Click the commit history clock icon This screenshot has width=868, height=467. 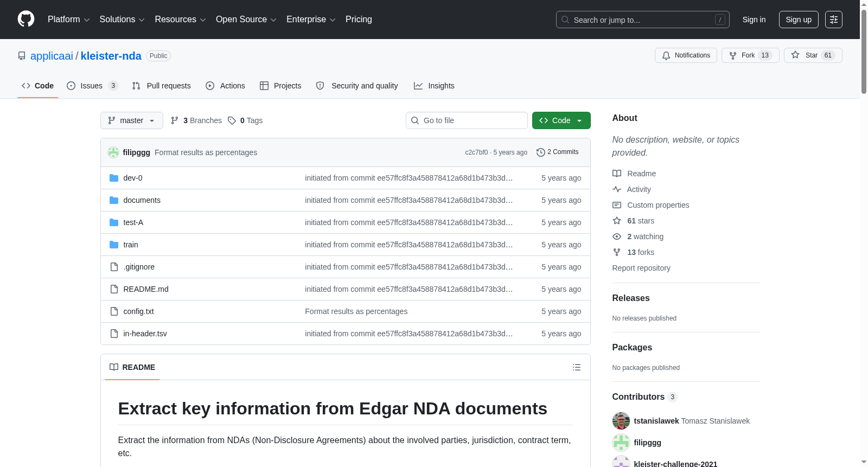click(x=540, y=152)
